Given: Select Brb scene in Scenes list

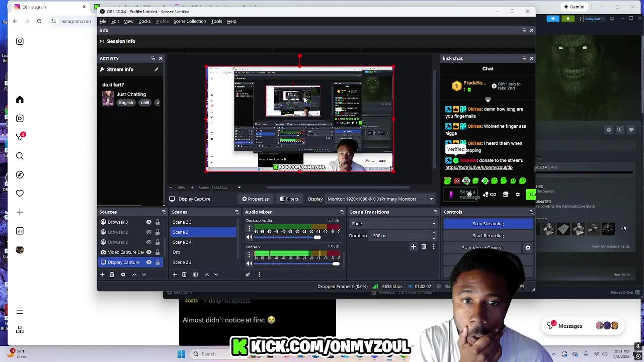Looking at the screenshot, I should [203, 252].
